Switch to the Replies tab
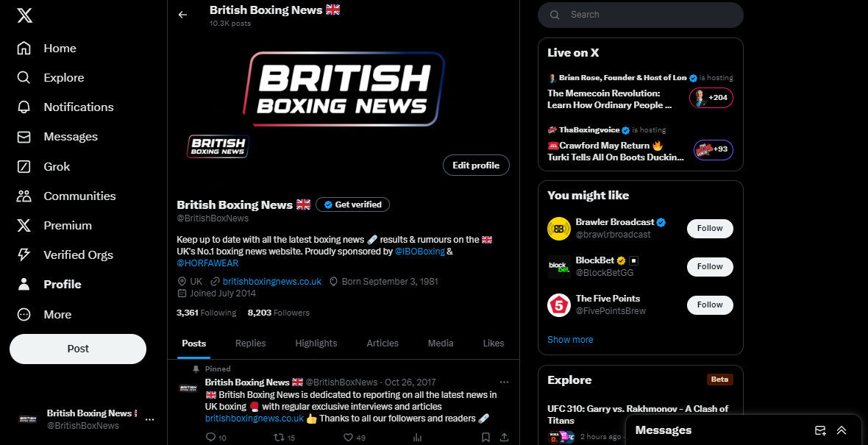 250,343
